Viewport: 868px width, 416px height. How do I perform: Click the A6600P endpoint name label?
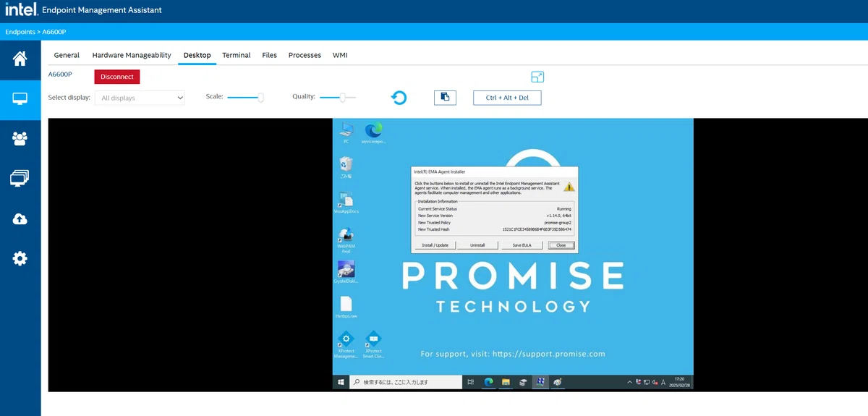coord(60,75)
